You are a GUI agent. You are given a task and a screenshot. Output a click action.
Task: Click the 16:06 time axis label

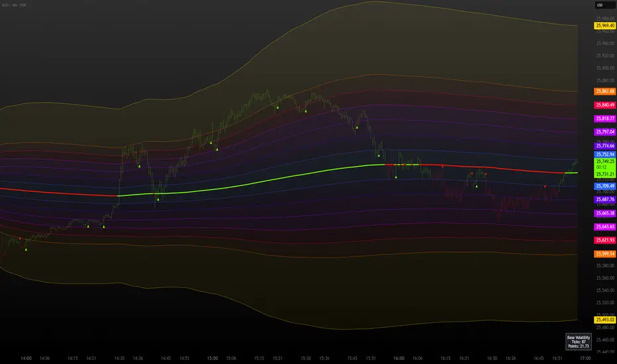coord(418,359)
